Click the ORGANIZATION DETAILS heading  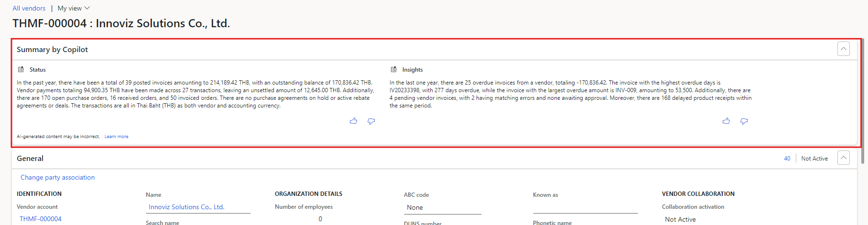click(x=308, y=194)
